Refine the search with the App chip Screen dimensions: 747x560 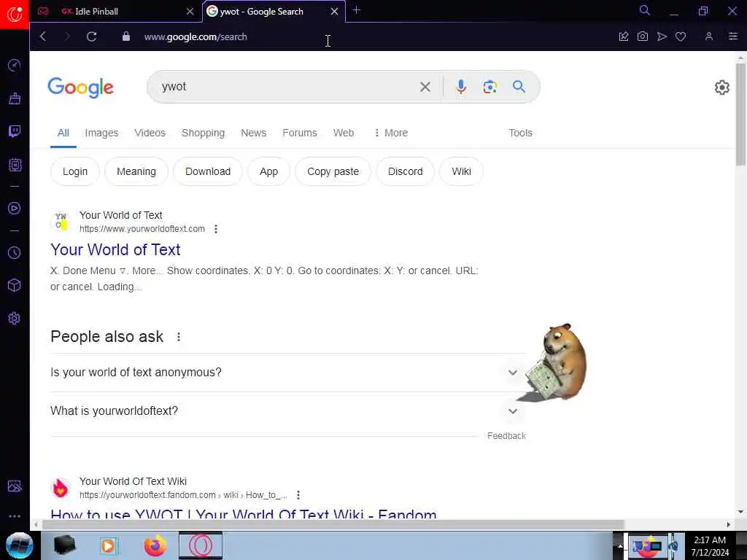tap(268, 171)
